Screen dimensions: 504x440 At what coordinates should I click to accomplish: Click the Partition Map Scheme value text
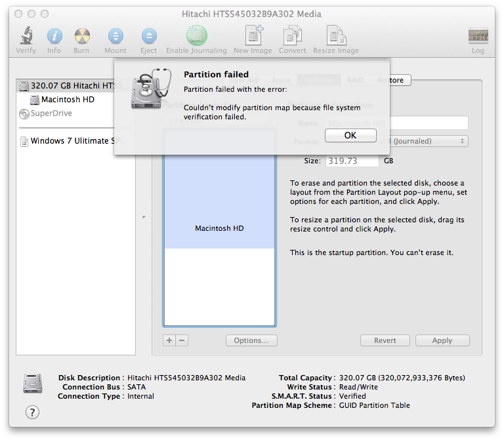(375, 405)
